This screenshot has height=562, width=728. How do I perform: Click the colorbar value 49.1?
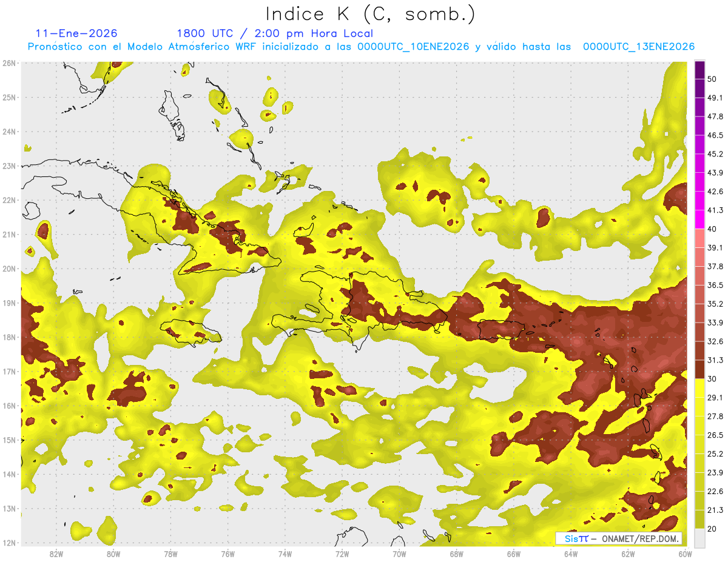click(x=715, y=98)
